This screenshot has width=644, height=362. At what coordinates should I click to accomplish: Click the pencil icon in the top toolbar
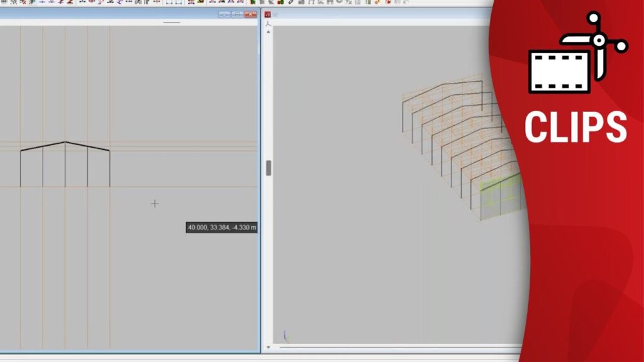[291, 3]
